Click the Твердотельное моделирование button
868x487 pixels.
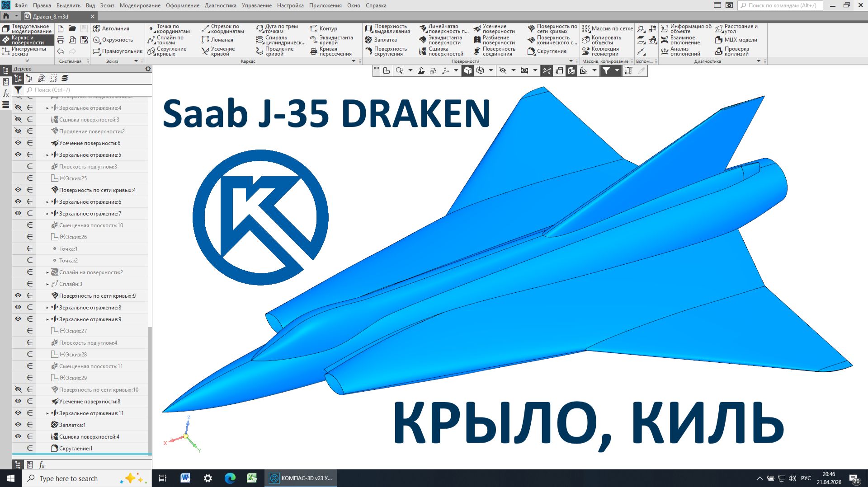click(x=27, y=28)
